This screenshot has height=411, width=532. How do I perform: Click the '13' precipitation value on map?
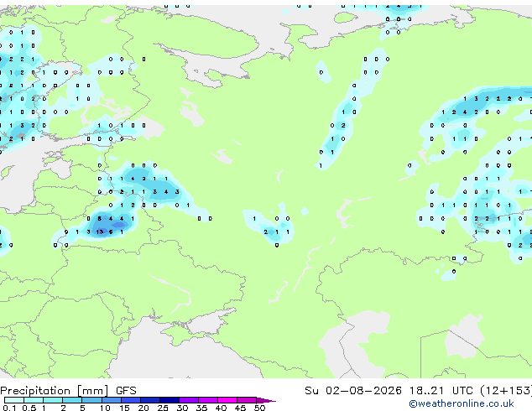coord(99,232)
